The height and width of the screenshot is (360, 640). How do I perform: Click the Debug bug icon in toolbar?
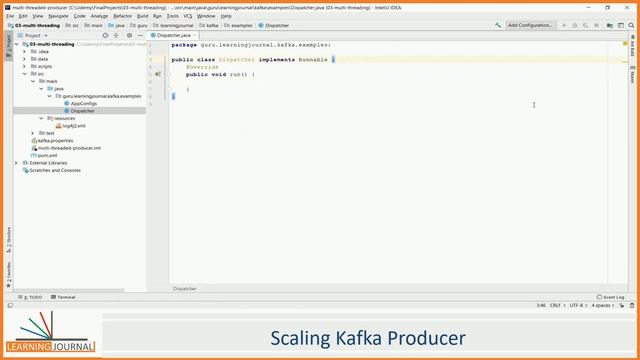[575, 25]
